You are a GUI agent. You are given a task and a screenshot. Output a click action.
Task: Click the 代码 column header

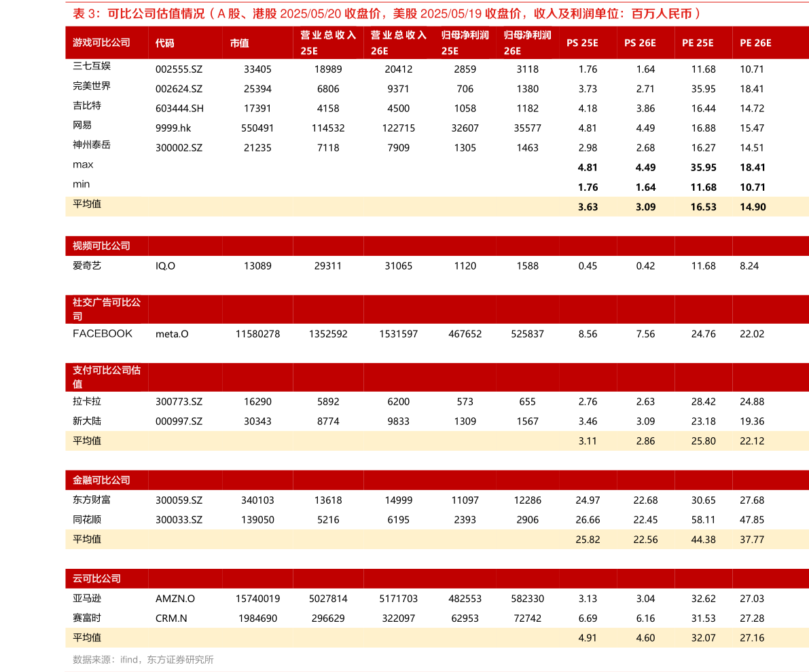click(x=164, y=43)
